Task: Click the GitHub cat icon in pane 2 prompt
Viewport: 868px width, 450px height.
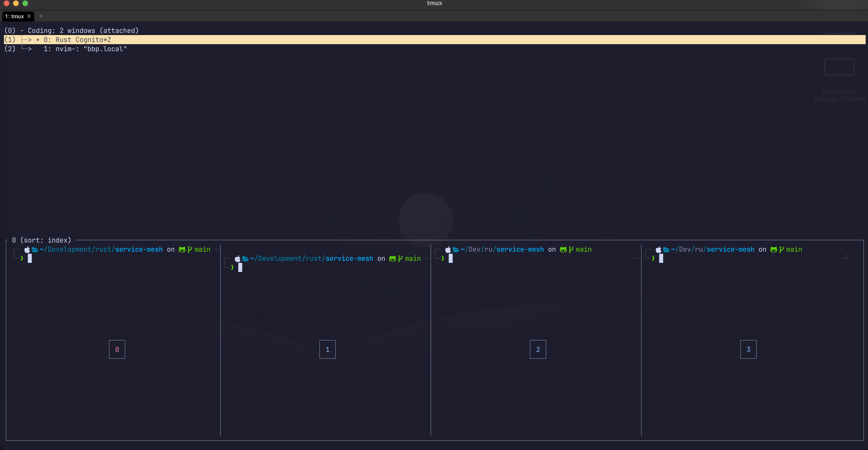Action: click(x=563, y=250)
